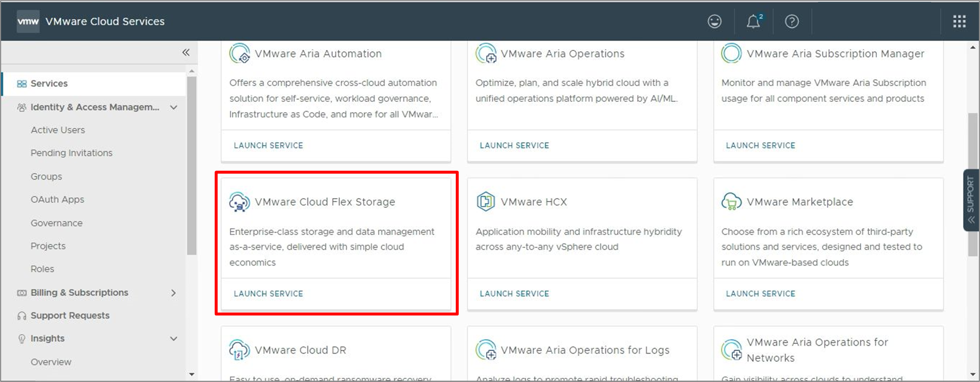Open the services app switcher grid
The width and height of the screenshot is (980, 382).
(959, 22)
